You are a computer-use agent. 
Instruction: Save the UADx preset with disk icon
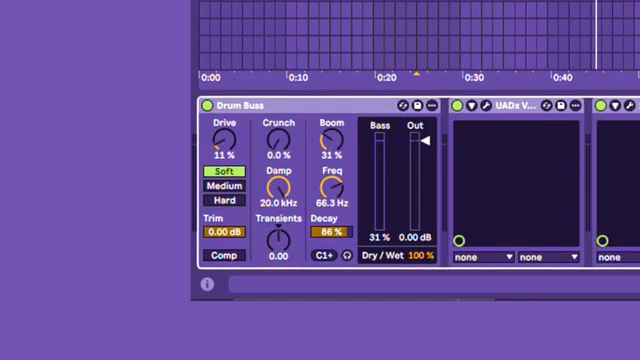tap(561, 106)
